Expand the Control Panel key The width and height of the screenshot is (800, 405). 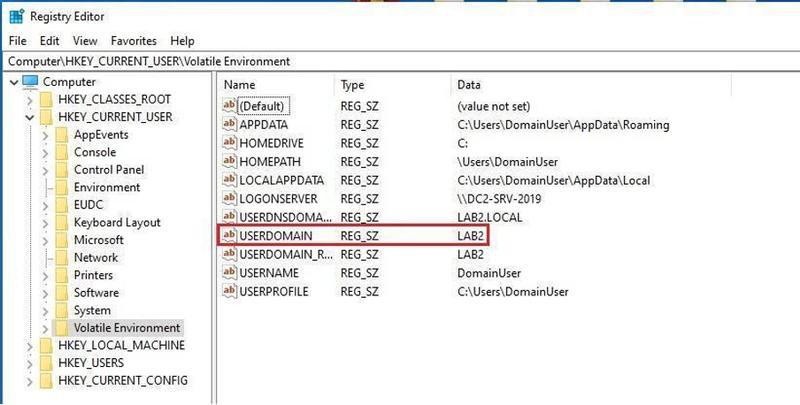[45, 170]
